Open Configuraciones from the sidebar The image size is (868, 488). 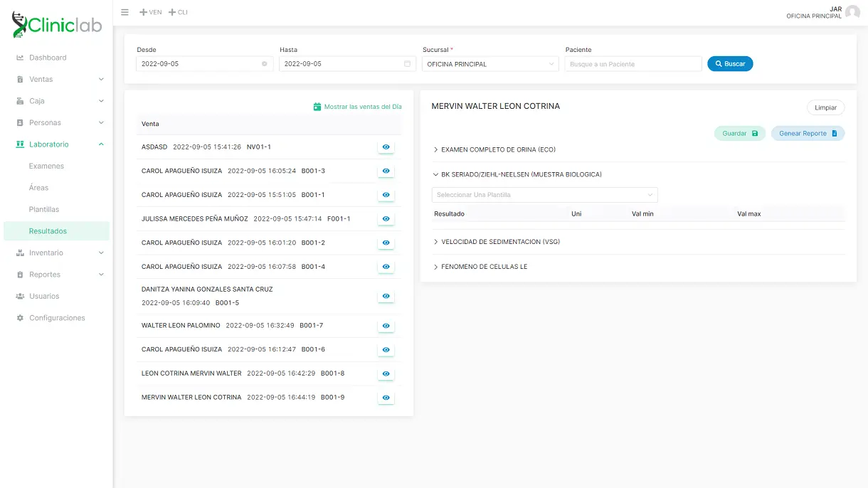57,318
